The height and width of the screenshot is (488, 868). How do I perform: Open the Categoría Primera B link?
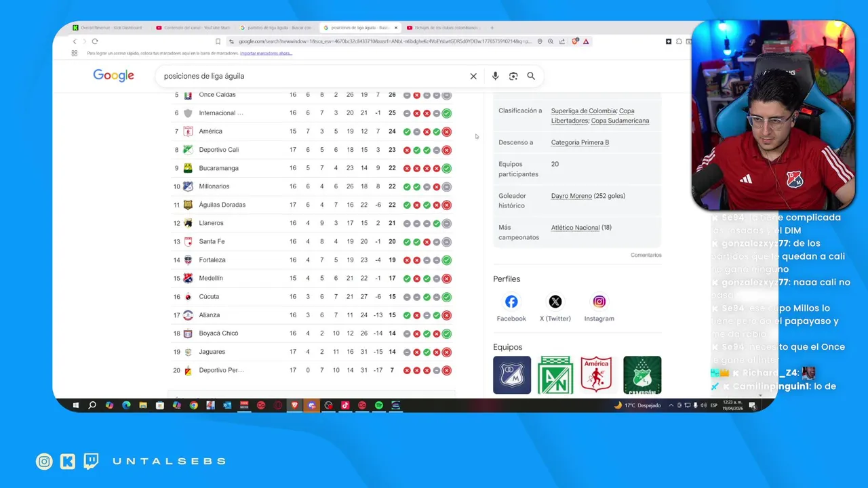[580, 143]
